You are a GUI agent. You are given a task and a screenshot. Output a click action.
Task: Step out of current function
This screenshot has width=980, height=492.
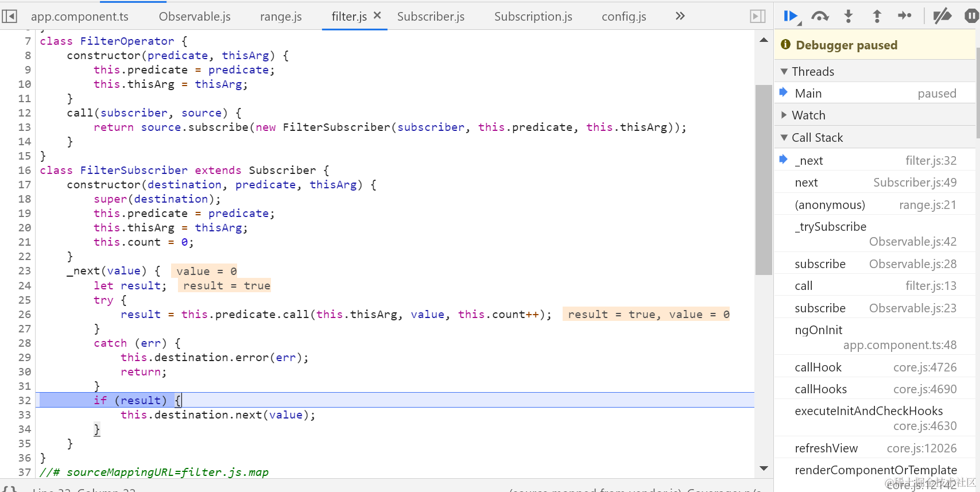tap(877, 16)
